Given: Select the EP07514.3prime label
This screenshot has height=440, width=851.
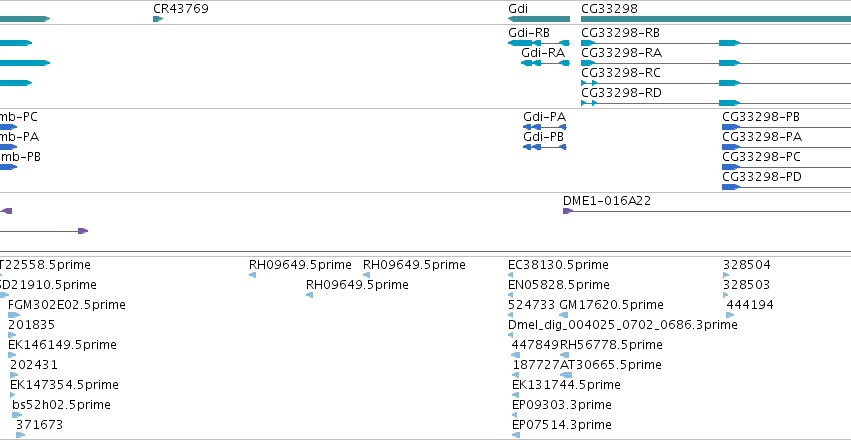Looking at the screenshot, I should 562,425.
